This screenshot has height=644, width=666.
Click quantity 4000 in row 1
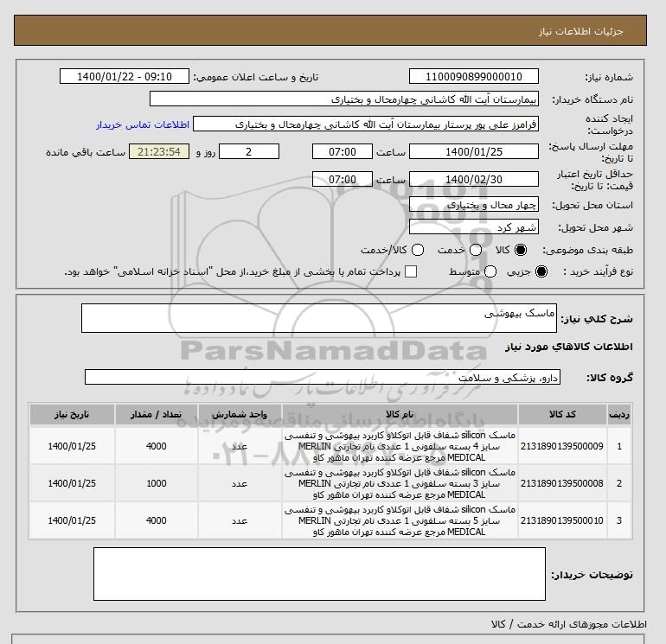click(157, 446)
